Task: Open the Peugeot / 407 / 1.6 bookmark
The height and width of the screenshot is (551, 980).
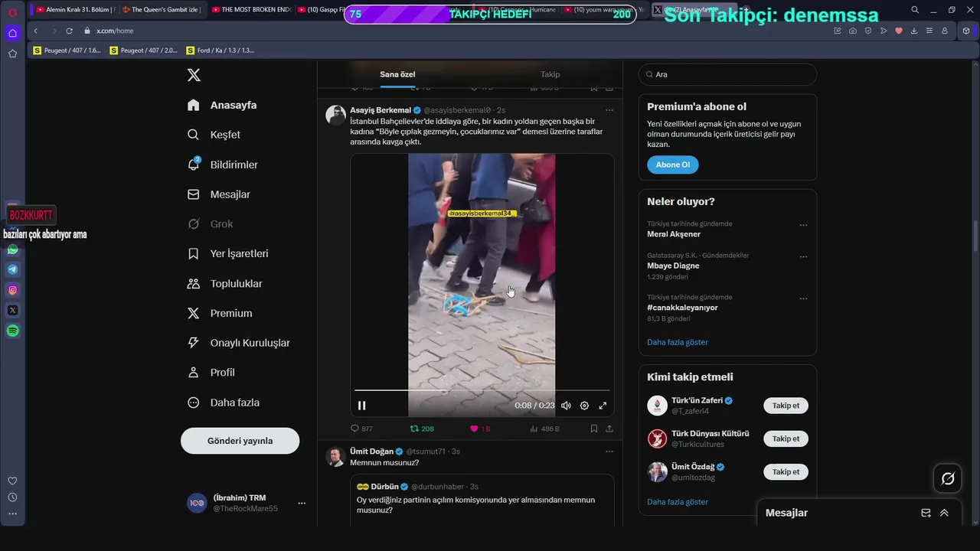Action: [67, 51]
